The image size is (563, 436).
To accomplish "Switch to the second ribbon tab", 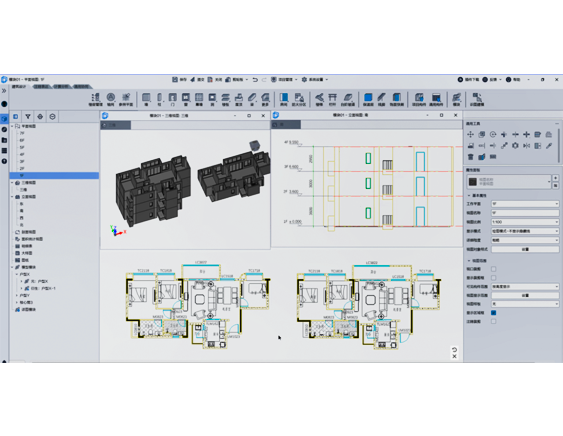I will point(42,87).
